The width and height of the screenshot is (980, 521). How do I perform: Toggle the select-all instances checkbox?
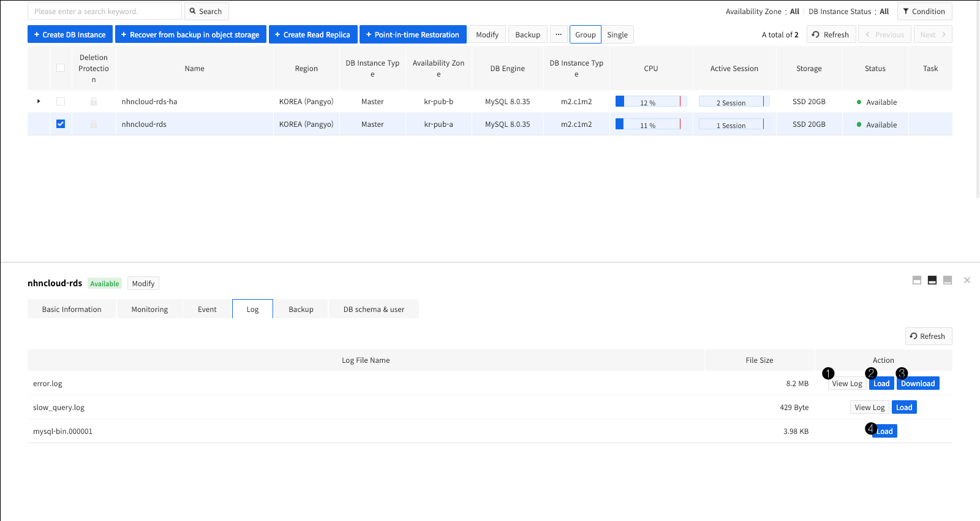pyautogui.click(x=61, y=68)
